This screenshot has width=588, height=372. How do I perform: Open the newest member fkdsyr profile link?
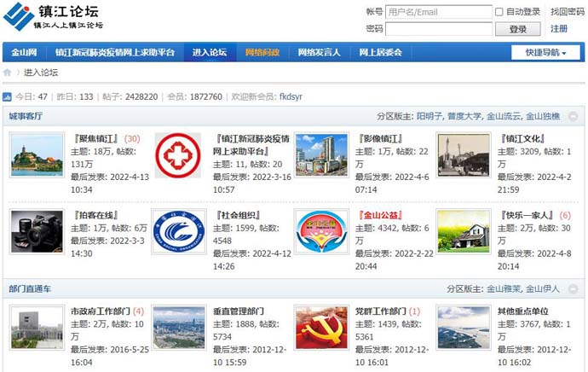click(x=291, y=97)
